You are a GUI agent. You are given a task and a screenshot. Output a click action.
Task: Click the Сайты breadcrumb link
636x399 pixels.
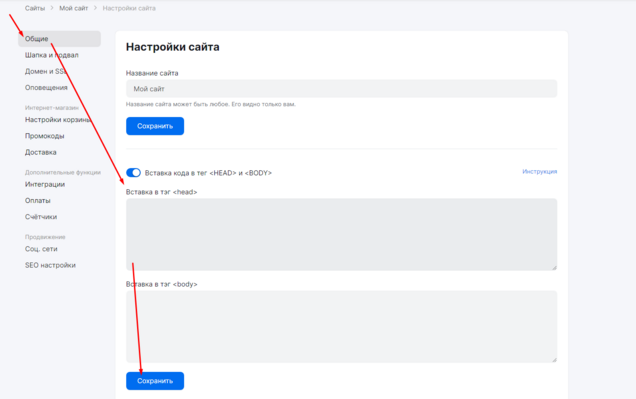coord(35,8)
